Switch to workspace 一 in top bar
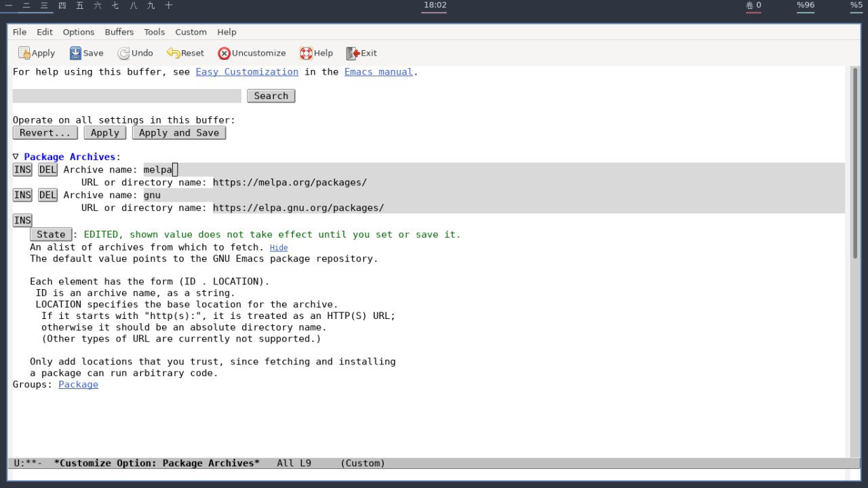The height and width of the screenshot is (488, 868). click(x=9, y=5)
